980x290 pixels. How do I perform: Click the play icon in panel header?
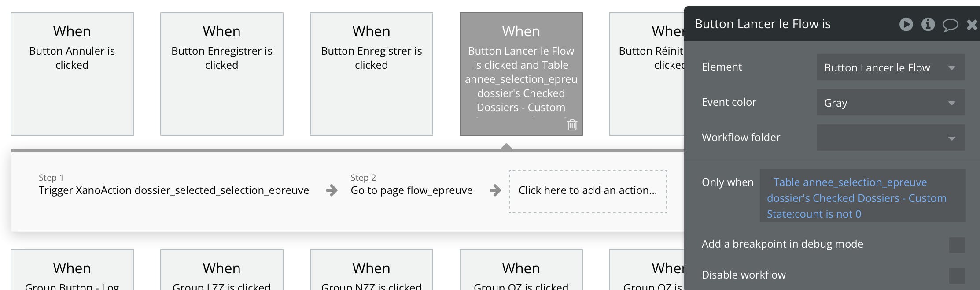[906, 24]
